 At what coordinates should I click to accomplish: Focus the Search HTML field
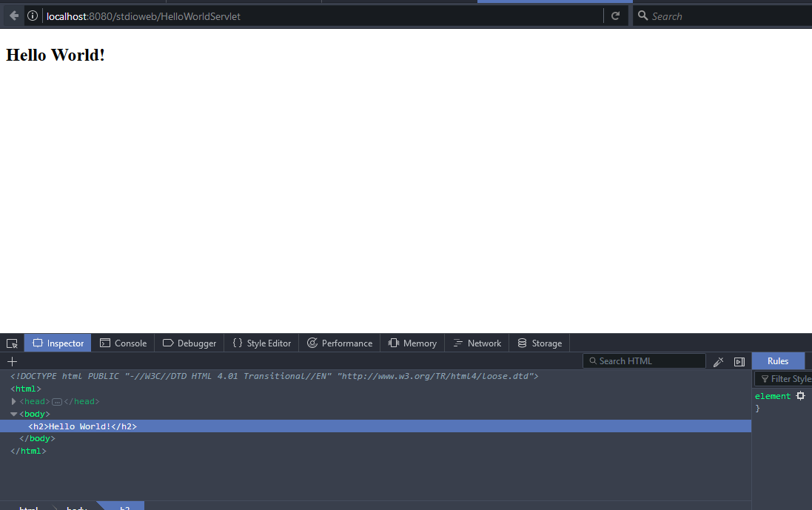click(644, 361)
